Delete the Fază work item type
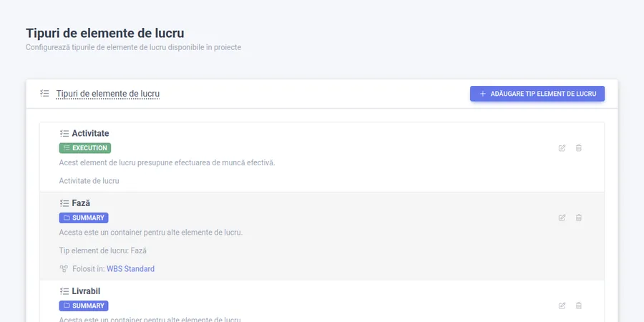Viewport: 644px width, 322px height. [x=579, y=218]
